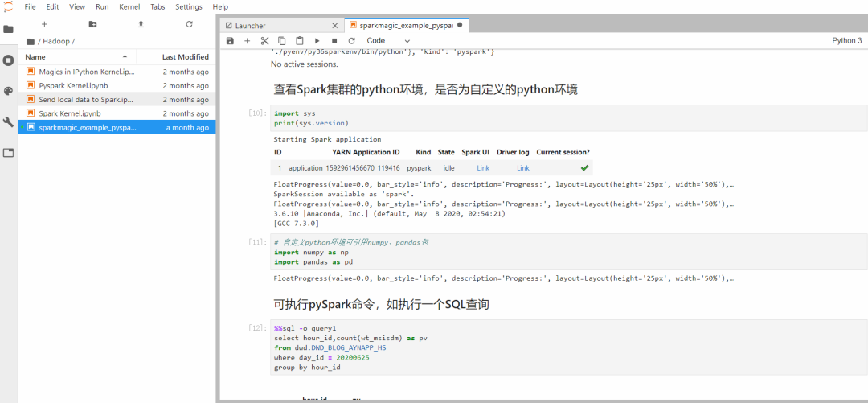Click the unsaved dot on sparkmagic_example tab
Viewport: 868px width, 403px height.
point(460,26)
